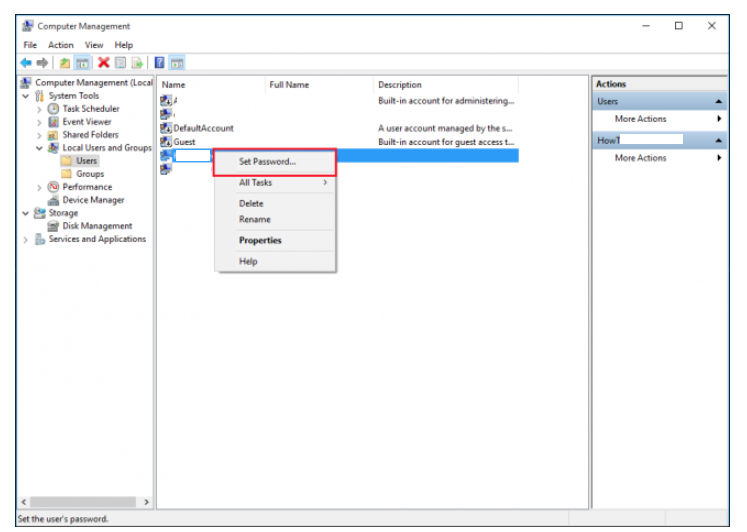Collapse the HowT section in Actions pane

pyautogui.click(x=718, y=140)
